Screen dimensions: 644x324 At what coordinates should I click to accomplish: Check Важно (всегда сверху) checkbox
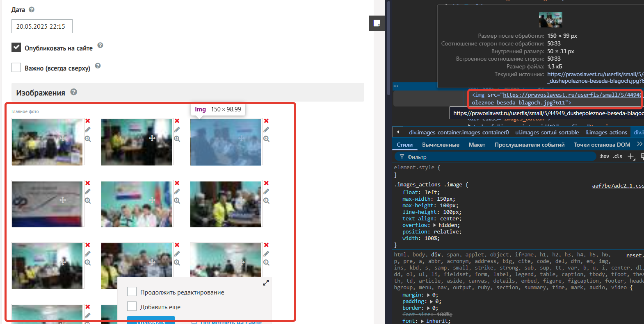click(x=16, y=67)
